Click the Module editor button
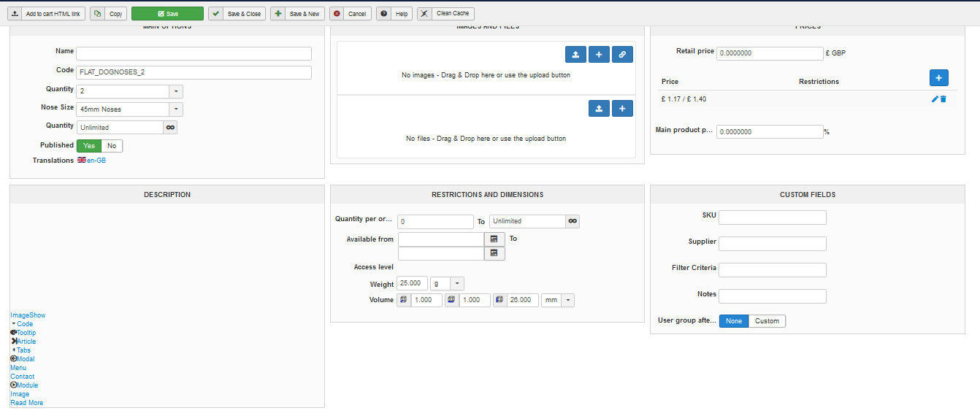Viewport: 980px width, 416px height. tap(24, 385)
